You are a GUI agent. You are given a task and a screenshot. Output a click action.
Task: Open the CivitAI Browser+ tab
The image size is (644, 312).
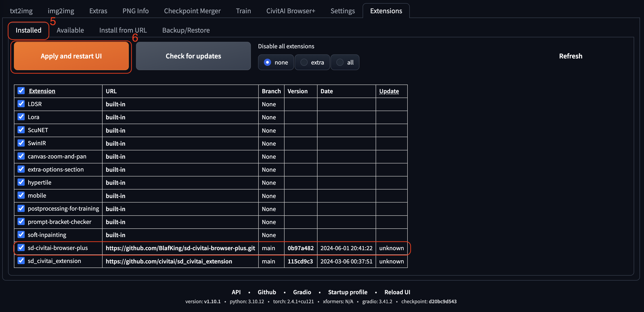(291, 11)
